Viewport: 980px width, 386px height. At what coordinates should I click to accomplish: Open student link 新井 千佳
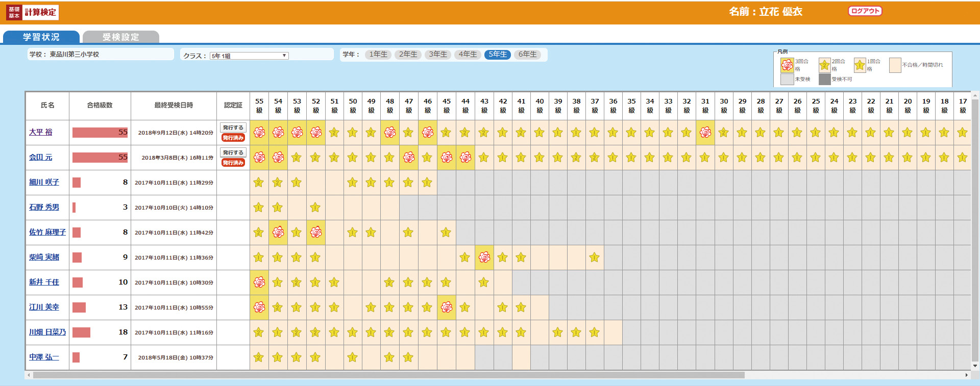coord(44,282)
